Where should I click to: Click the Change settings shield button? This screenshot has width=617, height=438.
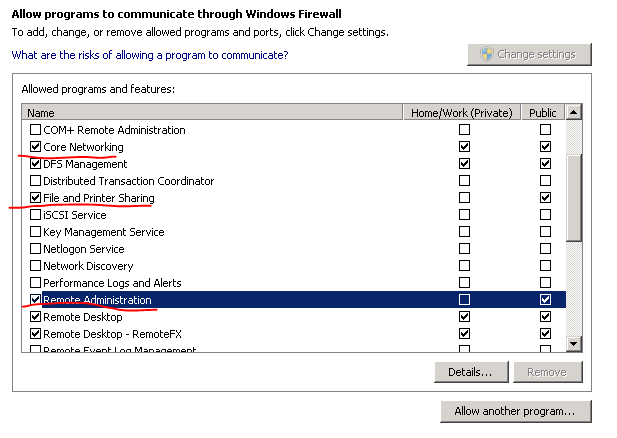(x=529, y=54)
